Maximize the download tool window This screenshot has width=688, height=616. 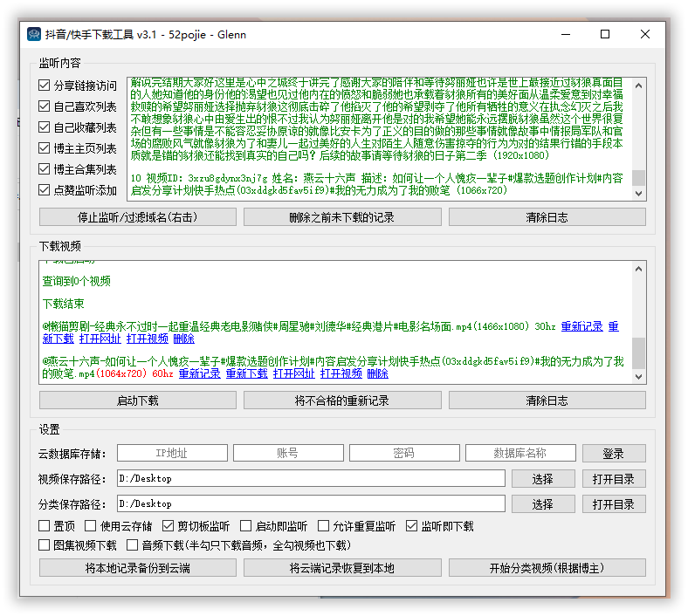605,34
